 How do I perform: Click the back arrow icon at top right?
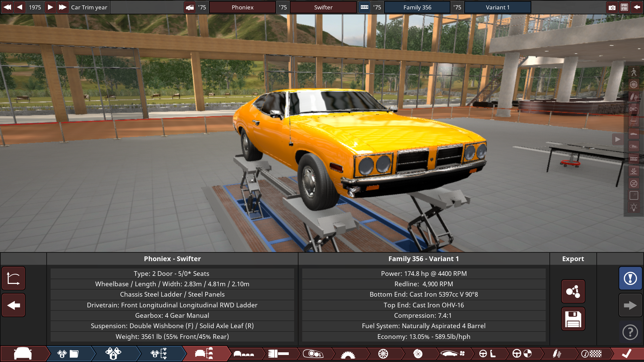pyautogui.click(x=637, y=7)
